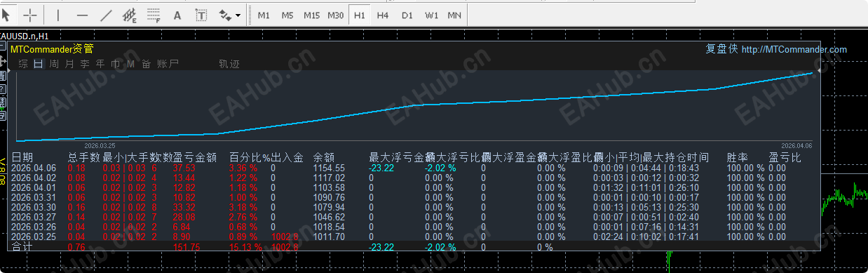Click the 2026.04.06 chart date label
This screenshot has width=868, height=273.
tap(796, 146)
